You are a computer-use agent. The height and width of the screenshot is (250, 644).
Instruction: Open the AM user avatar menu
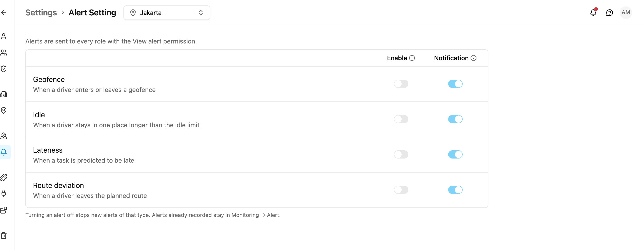point(626,12)
